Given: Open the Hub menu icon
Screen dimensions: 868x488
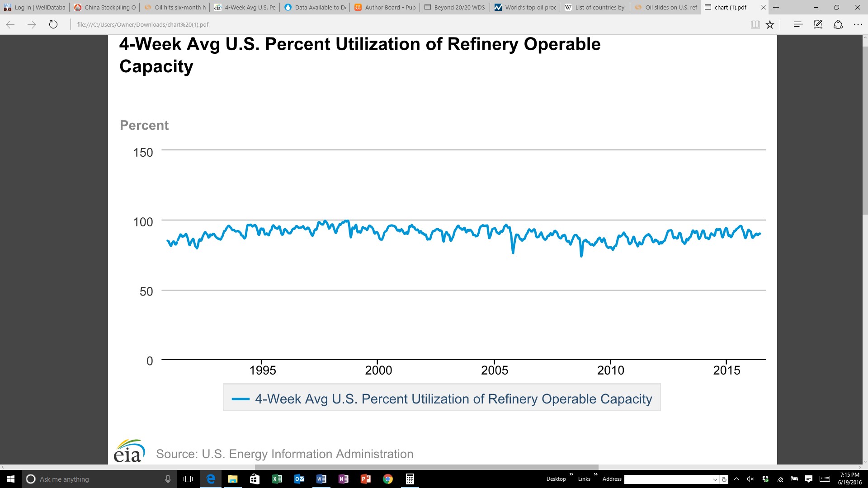Looking at the screenshot, I should [x=798, y=24].
